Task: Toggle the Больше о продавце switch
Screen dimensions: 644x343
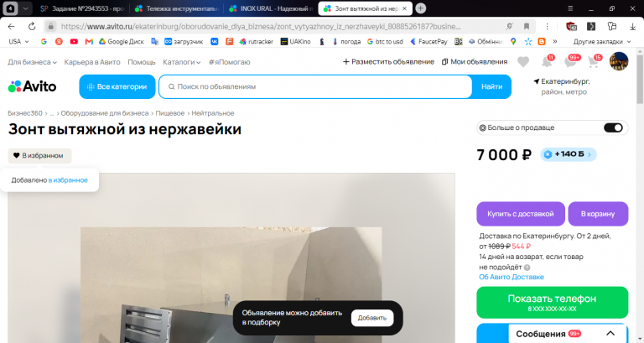Action: (613, 127)
